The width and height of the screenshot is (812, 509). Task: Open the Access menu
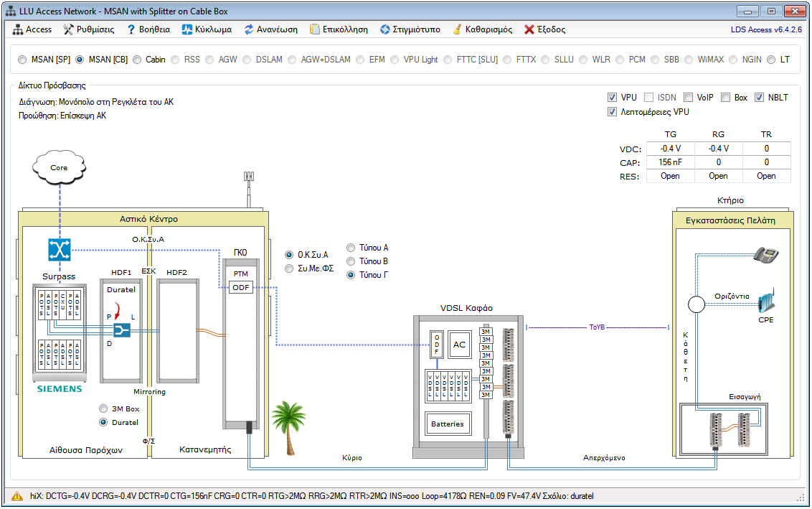tap(33, 29)
